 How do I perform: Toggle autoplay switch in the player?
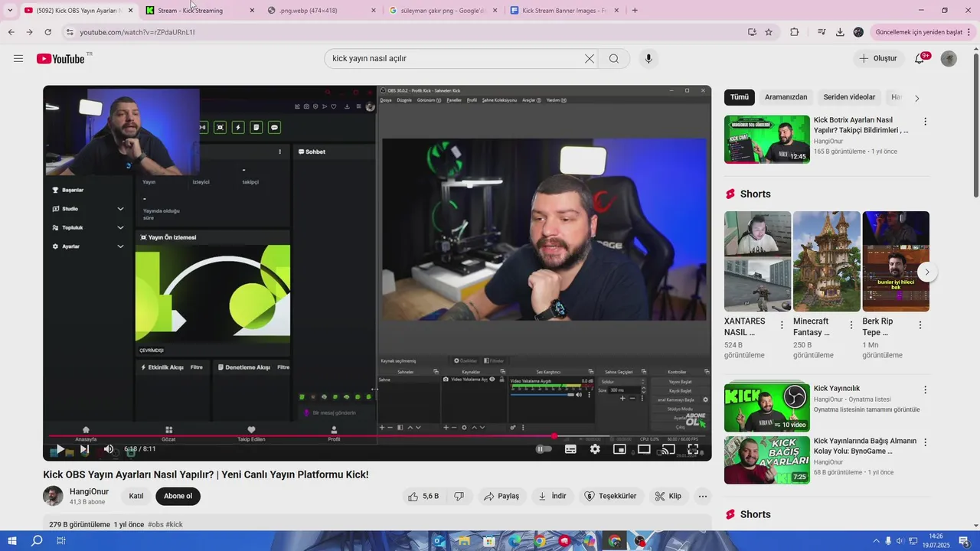(544, 449)
